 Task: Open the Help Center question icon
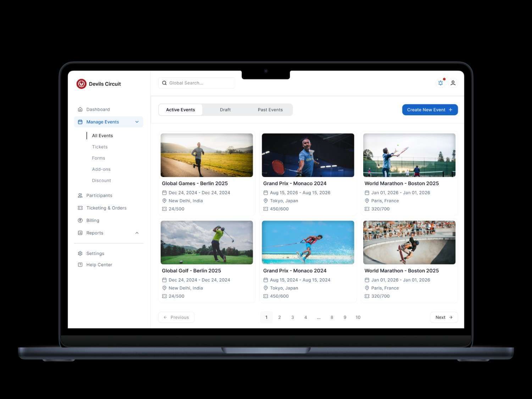coord(79,264)
